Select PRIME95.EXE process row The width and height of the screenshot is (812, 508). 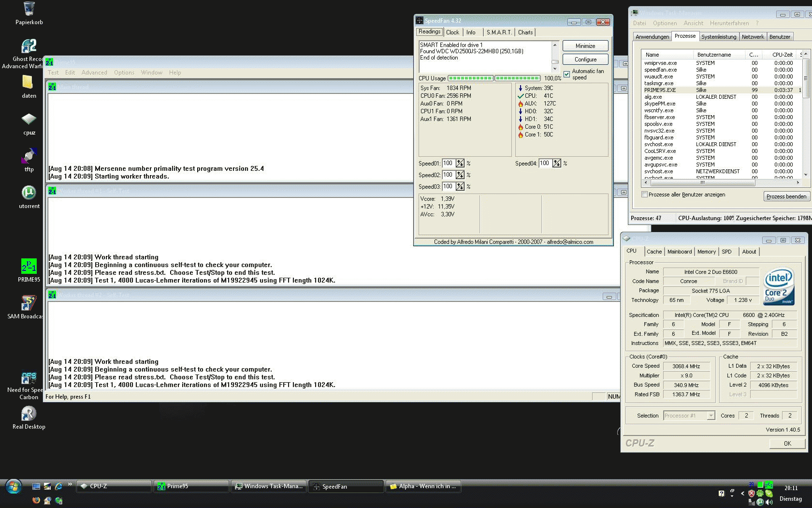tap(722, 90)
